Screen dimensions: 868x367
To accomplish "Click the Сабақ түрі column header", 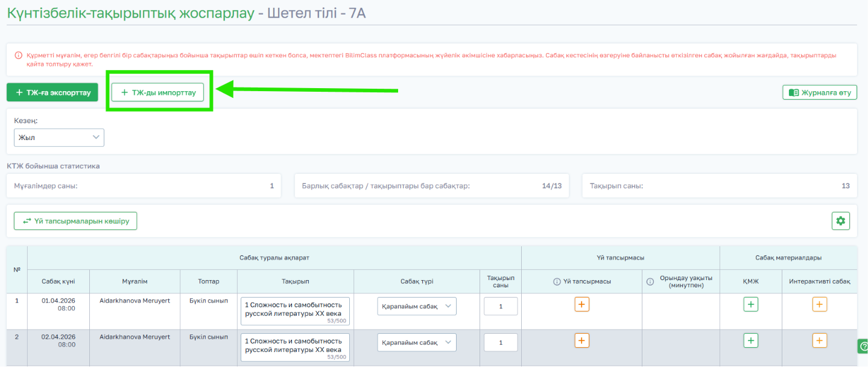I will click(x=417, y=281).
